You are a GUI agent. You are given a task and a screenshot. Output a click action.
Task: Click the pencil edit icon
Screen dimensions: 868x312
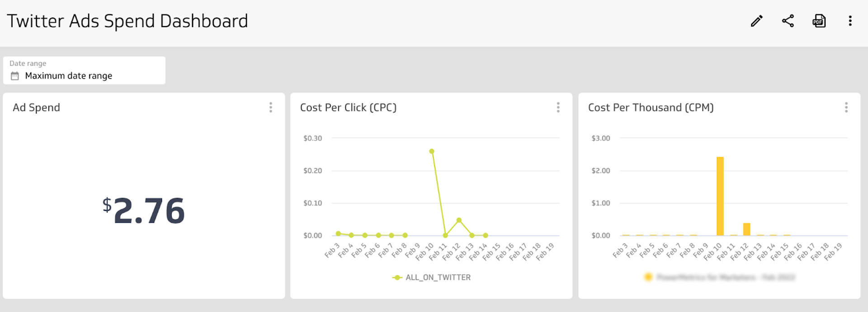point(756,21)
